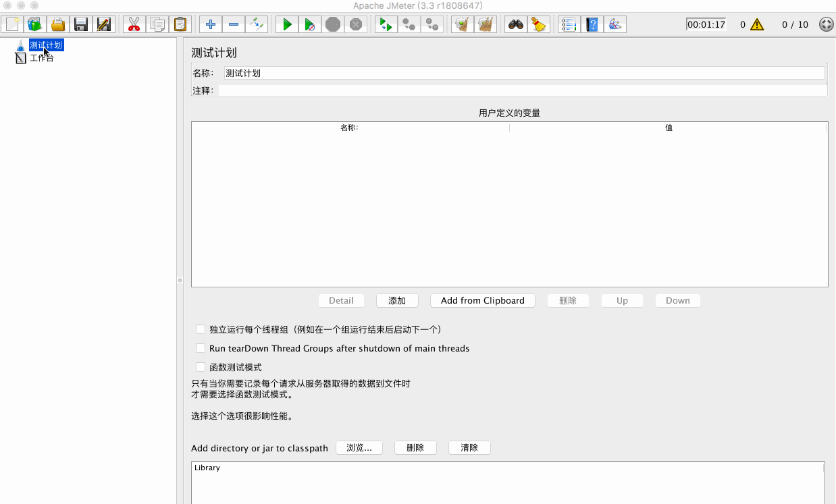Click 删除 under the variables table
Viewport: 836px width, 504px height.
click(x=568, y=300)
